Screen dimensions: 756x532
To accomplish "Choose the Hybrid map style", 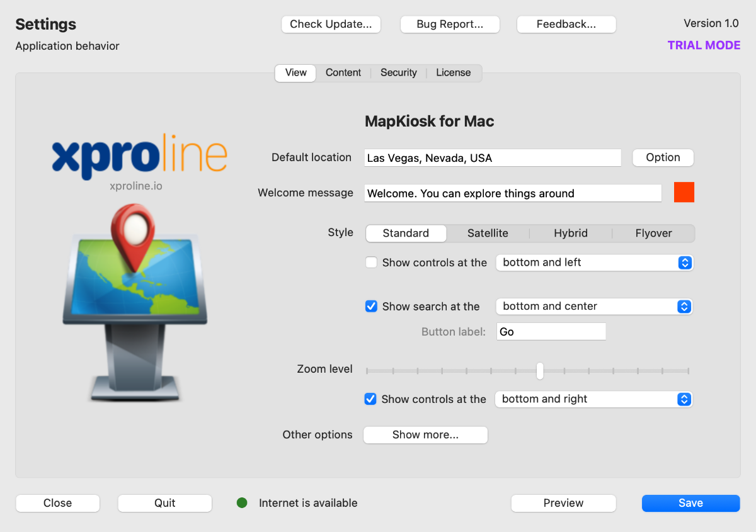I will click(571, 234).
